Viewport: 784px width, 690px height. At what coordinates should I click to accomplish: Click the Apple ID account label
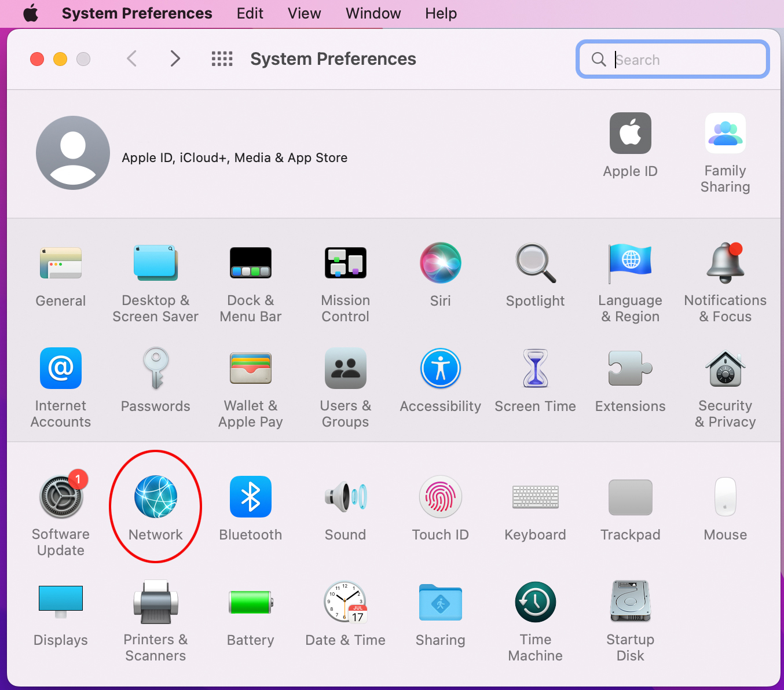(234, 157)
